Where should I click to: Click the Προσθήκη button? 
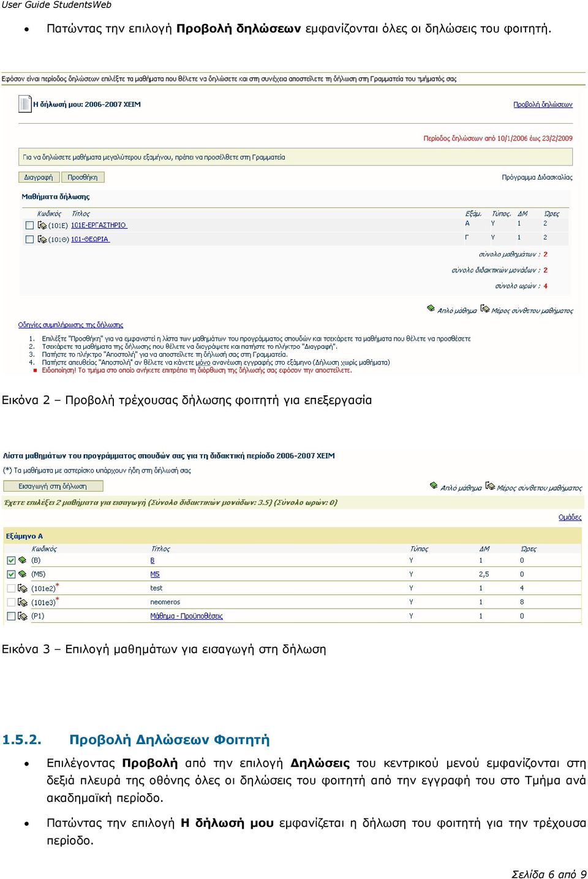83,177
